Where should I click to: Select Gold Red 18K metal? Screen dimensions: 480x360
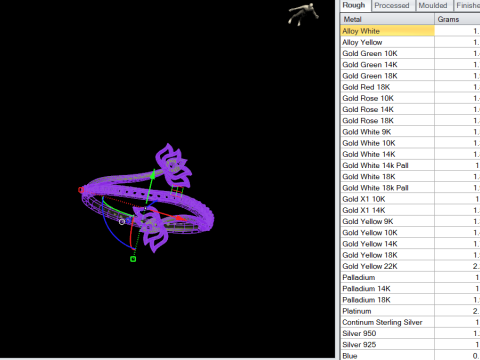pos(410,87)
